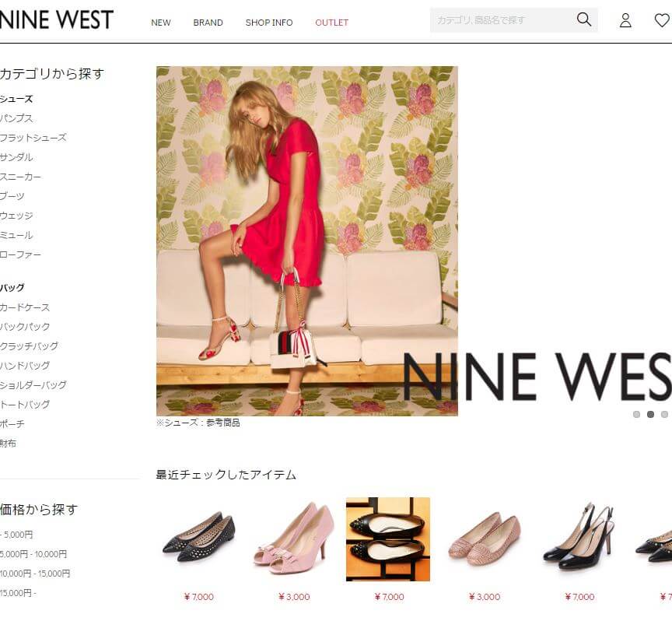The height and width of the screenshot is (621, 672).
Task: Open the BRAND menu item
Action: click(208, 23)
